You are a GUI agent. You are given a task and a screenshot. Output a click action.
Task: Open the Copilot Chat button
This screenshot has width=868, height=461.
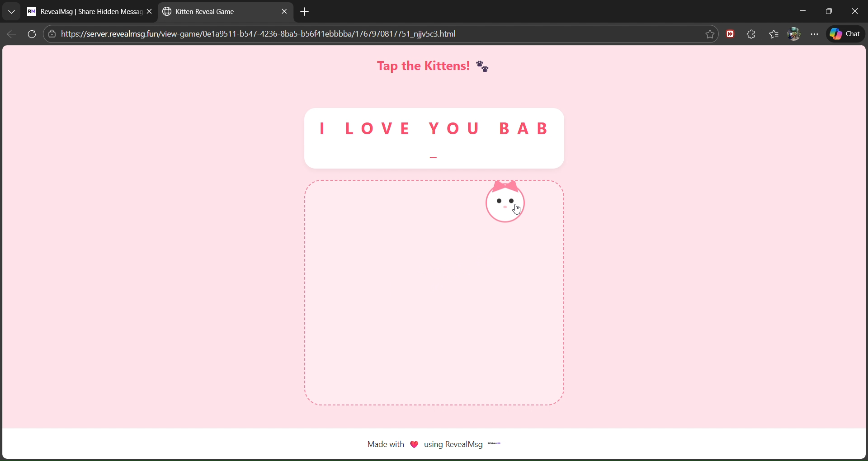pos(845,34)
